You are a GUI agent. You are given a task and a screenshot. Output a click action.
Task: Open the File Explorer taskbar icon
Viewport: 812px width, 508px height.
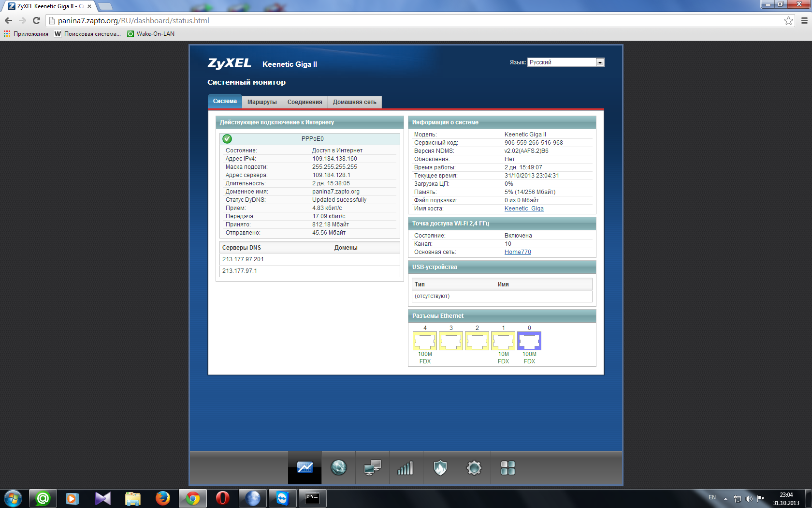pyautogui.click(x=133, y=498)
